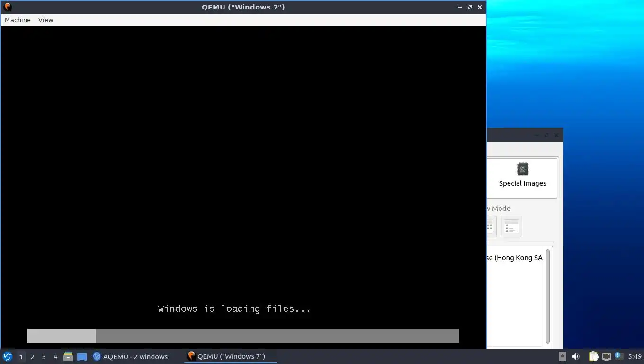Close the background AQEMU dialog window
Screen dimensions: 644x364
[556, 135]
